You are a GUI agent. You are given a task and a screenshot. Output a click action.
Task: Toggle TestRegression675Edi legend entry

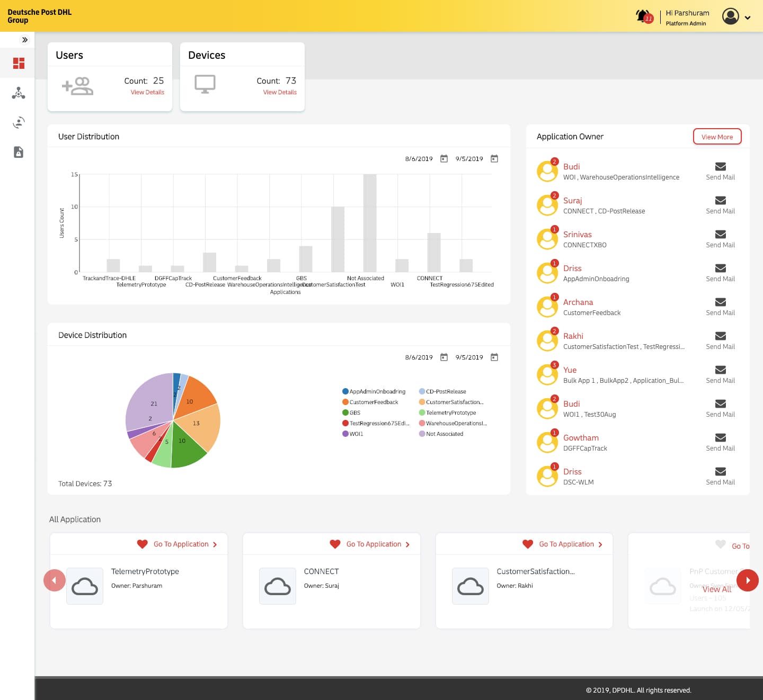click(376, 423)
